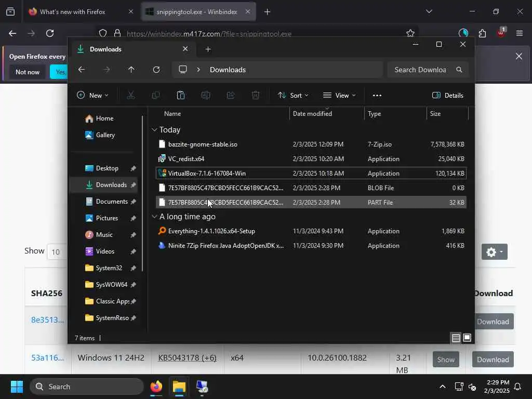Open the New dropdown menu

pos(92,96)
